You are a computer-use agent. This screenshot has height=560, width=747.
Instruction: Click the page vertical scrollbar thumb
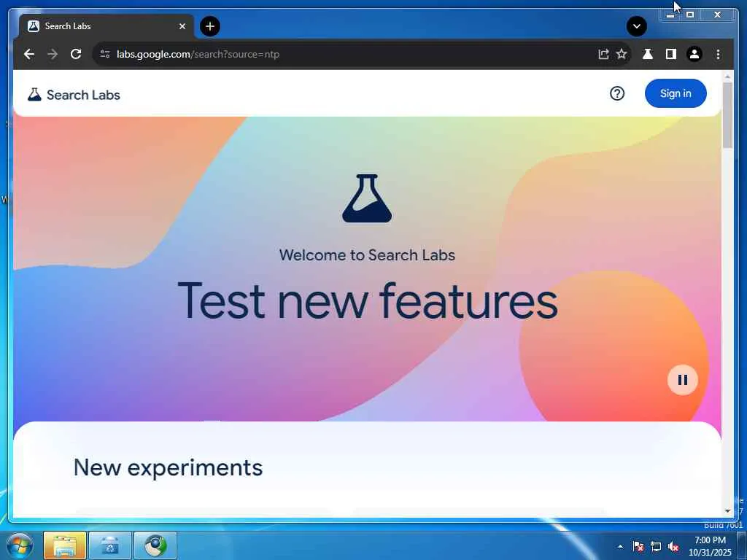tap(727, 115)
